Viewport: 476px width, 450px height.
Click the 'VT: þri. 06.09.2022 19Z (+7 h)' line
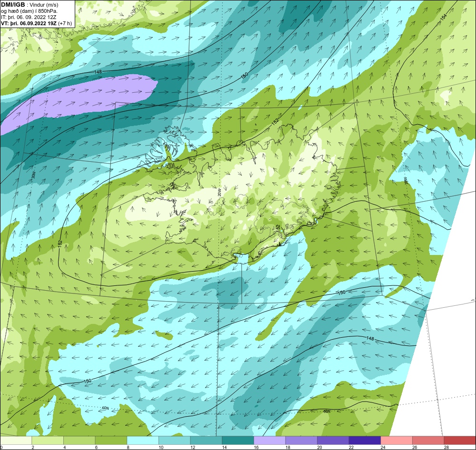click(37, 23)
